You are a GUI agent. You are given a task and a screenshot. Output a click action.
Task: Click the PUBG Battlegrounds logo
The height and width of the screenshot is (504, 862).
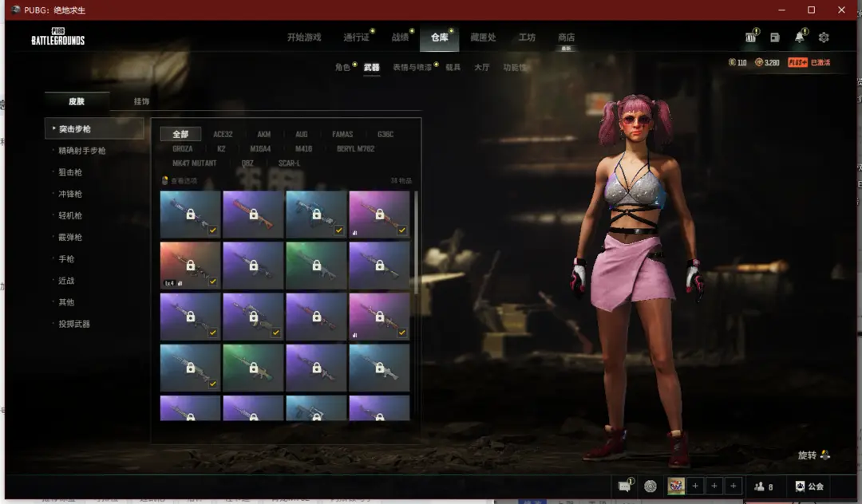tap(57, 36)
